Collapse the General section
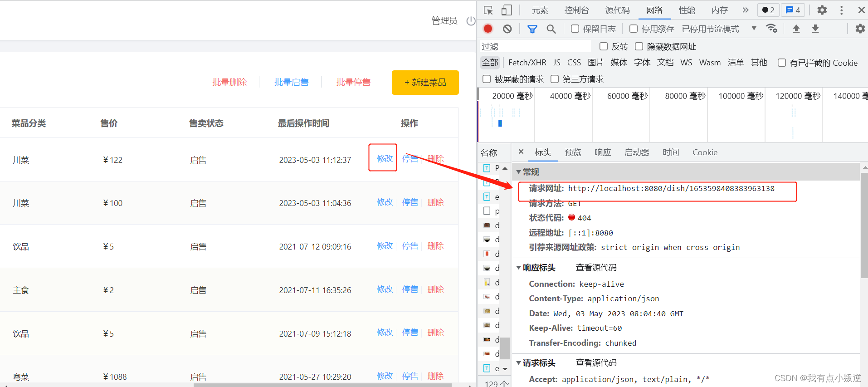Viewport: 868px width, 387px height. [519, 172]
